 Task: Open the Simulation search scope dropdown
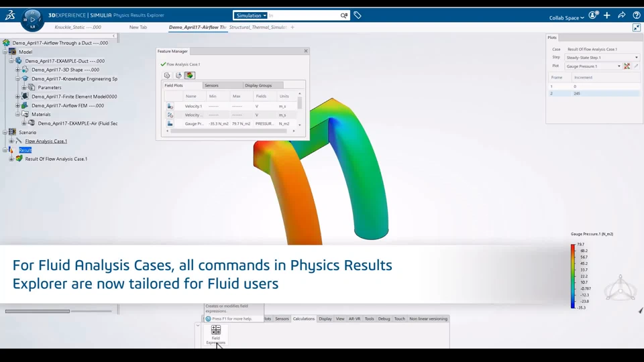pyautogui.click(x=251, y=15)
